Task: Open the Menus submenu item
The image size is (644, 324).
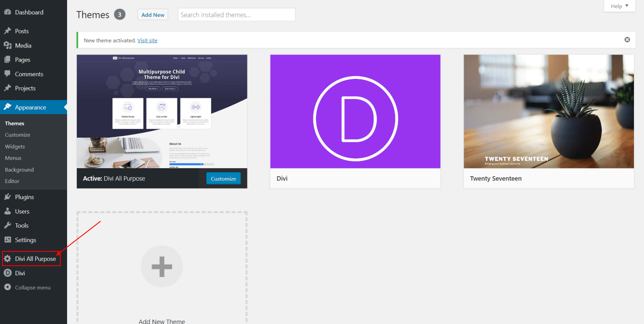Action: coord(13,158)
